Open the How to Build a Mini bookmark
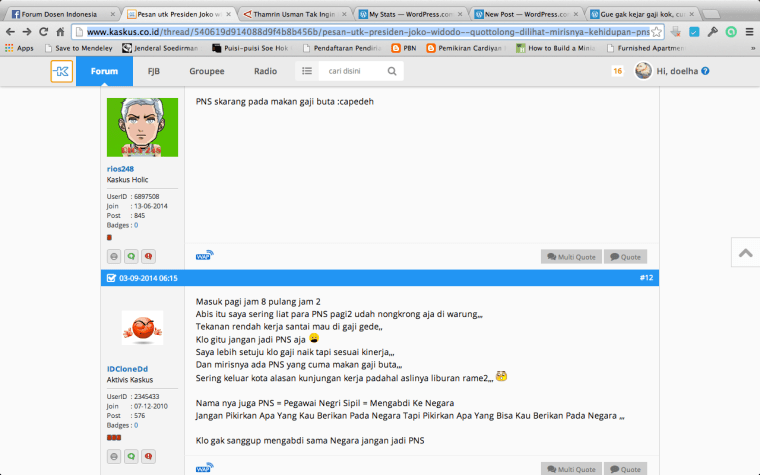 click(556, 48)
